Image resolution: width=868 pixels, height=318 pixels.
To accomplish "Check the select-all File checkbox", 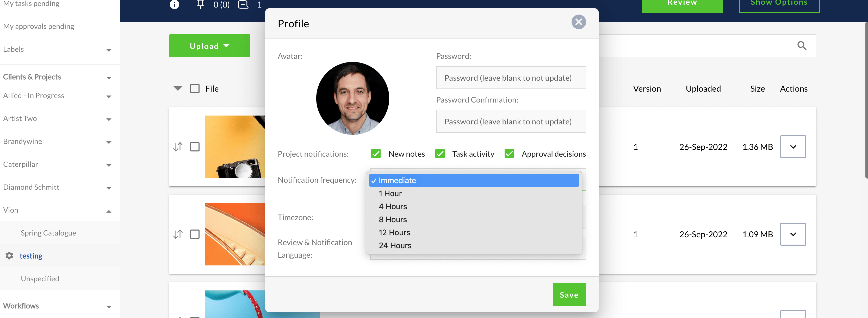I will click(x=195, y=88).
